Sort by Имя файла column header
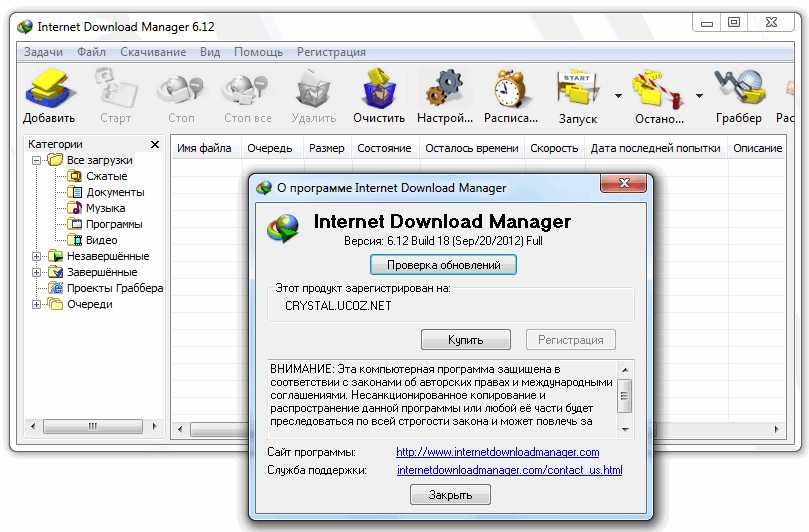Image resolution: width=809 pixels, height=532 pixels. (x=204, y=148)
